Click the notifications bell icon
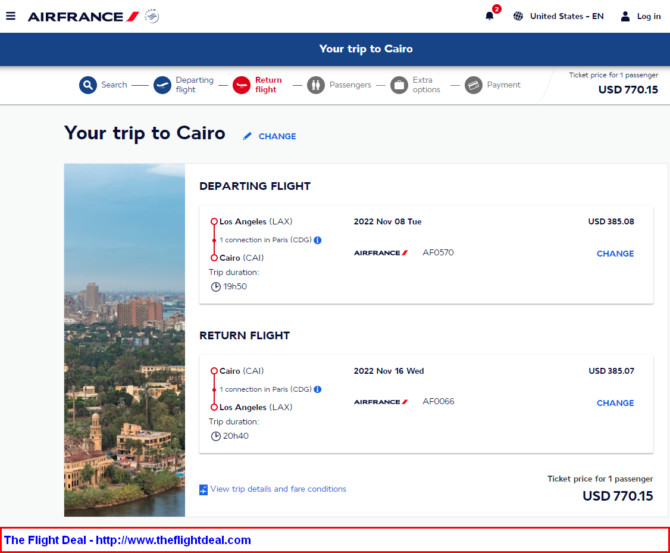The height and width of the screenshot is (553, 670). pos(490,16)
